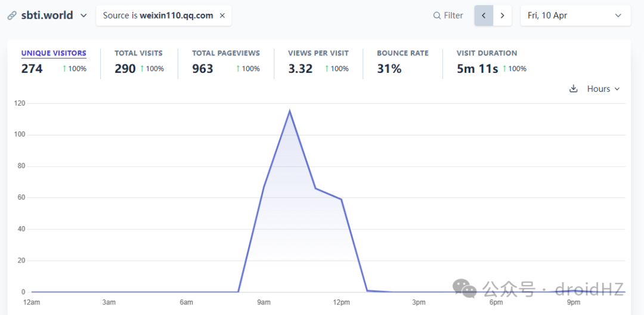Download chart data with the export icon
The image size is (644, 315).
point(574,89)
